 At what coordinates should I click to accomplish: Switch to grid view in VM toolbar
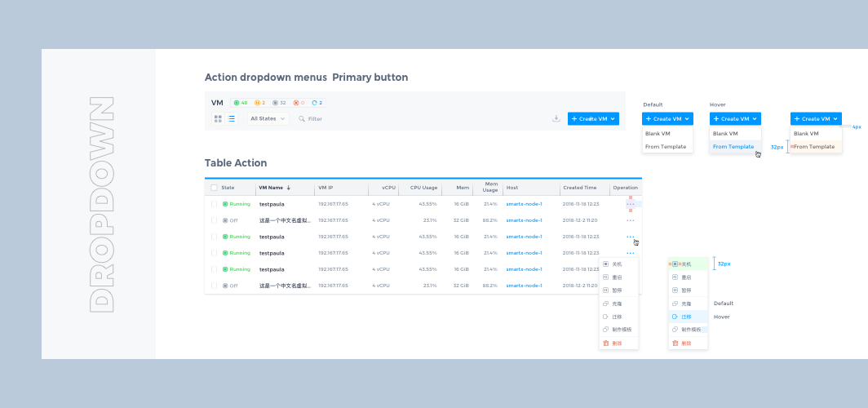click(218, 118)
